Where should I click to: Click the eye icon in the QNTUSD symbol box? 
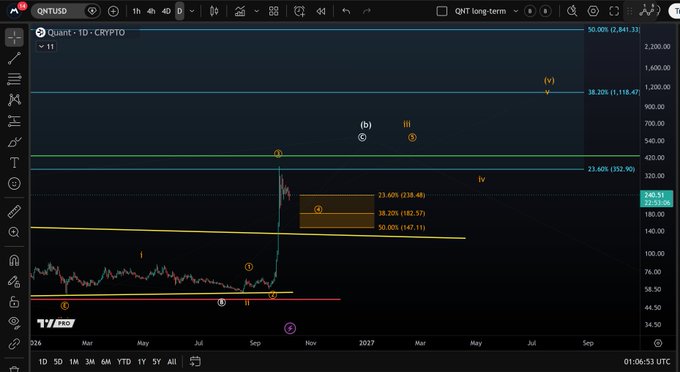[x=92, y=11]
